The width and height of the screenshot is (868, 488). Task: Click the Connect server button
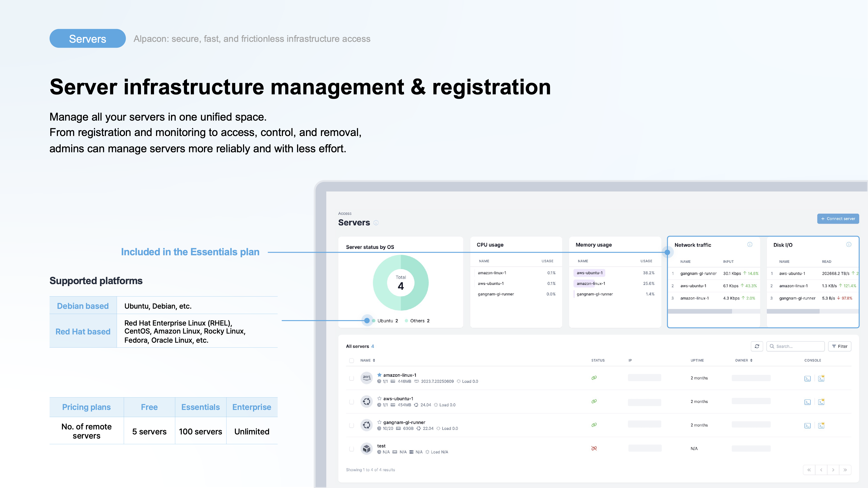838,219
